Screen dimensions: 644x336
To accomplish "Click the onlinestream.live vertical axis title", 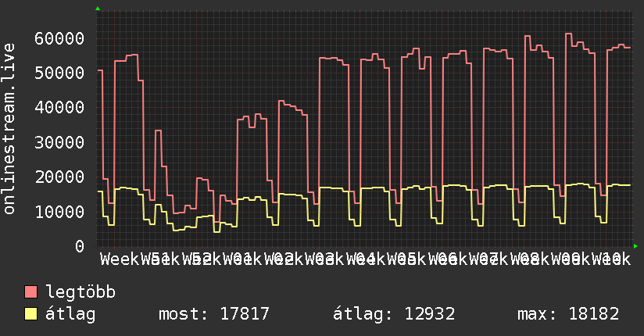I will 9,129.
